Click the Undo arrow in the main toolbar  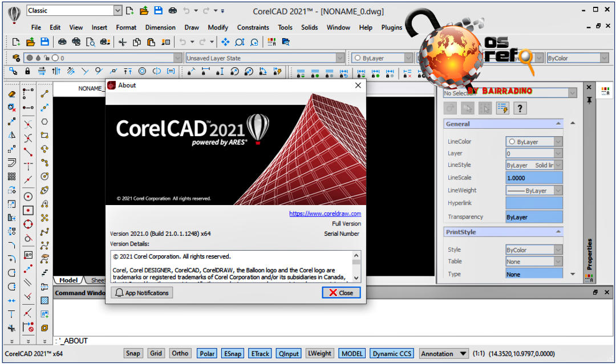(x=183, y=42)
